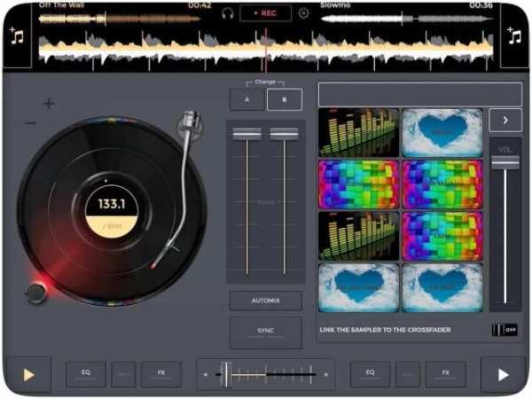
Task: Trigger bottom-left blue heart sample pad
Action: coord(358,287)
